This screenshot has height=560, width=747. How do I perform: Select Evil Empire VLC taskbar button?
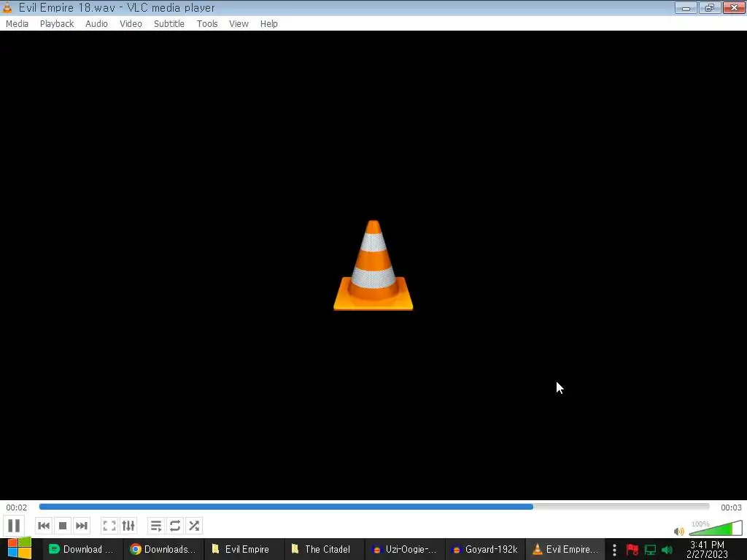click(565, 550)
